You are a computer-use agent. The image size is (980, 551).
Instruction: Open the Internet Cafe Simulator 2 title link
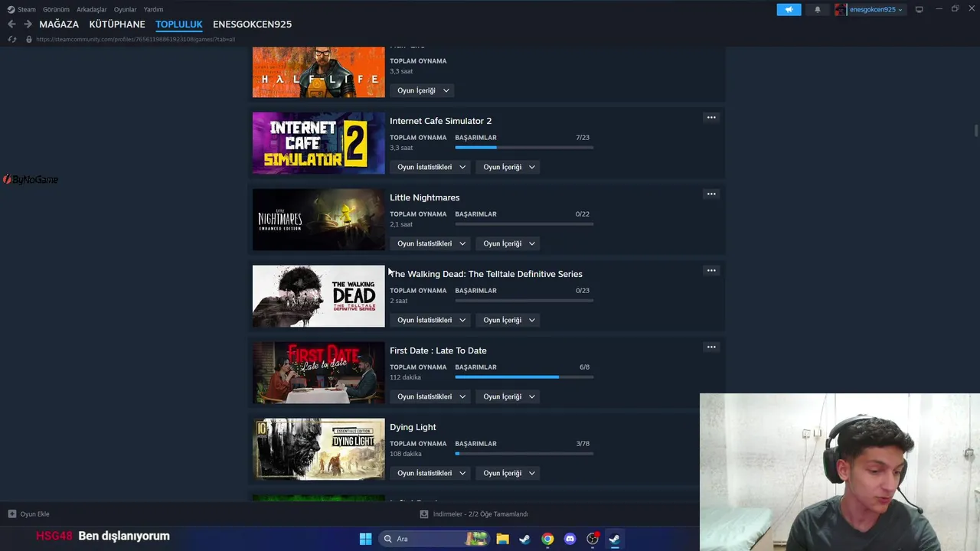coord(440,121)
